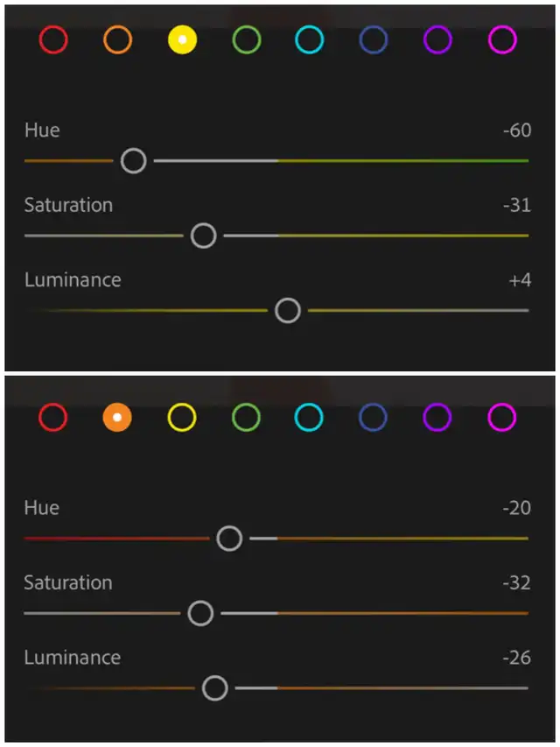Click the -60 Hue value field
Image resolution: width=560 pixels, height=747 pixels.
[x=517, y=130]
